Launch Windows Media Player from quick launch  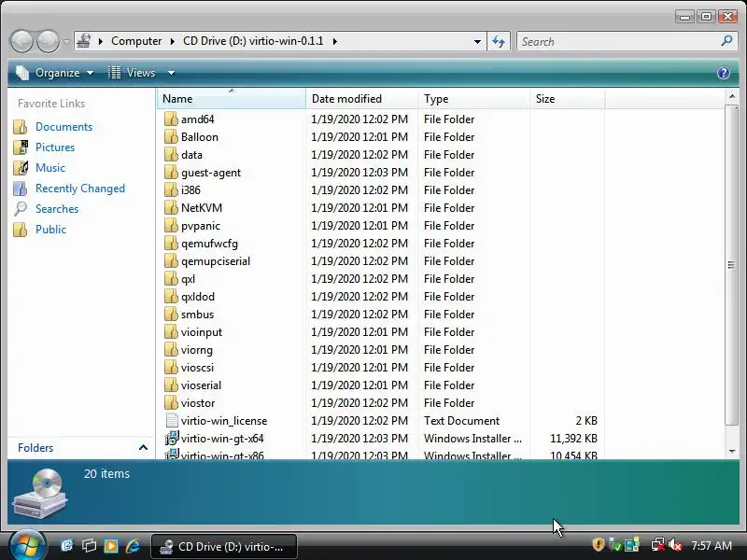pyautogui.click(x=111, y=546)
